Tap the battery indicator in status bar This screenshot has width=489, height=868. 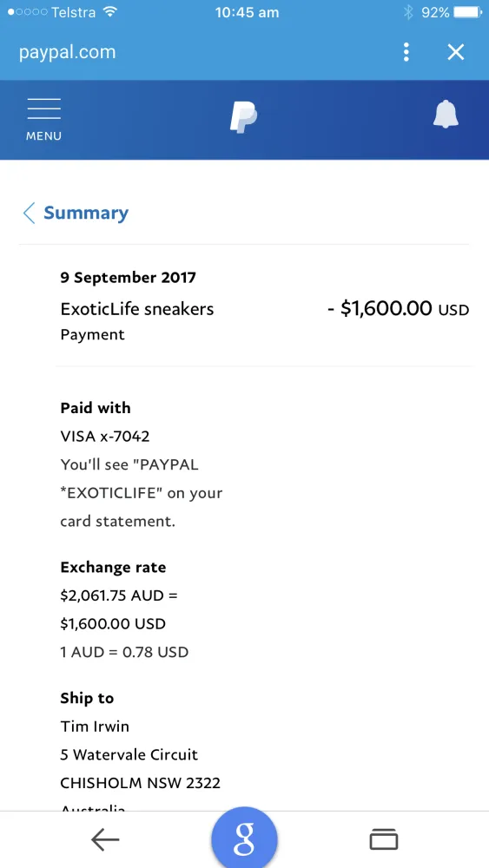468,12
